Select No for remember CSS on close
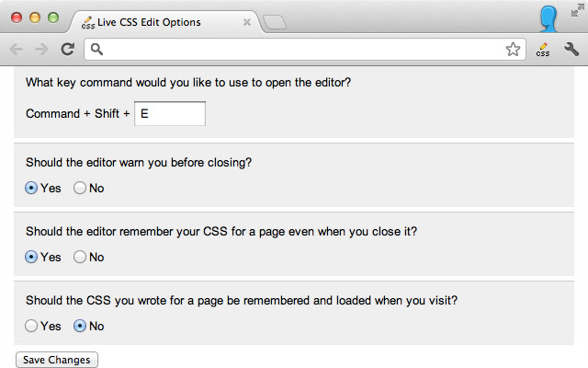The height and width of the screenshot is (368, 588). click(x=80, y=257)
